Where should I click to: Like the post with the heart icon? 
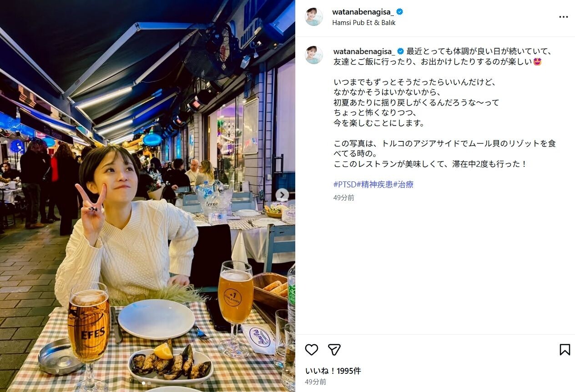[312, 349]
